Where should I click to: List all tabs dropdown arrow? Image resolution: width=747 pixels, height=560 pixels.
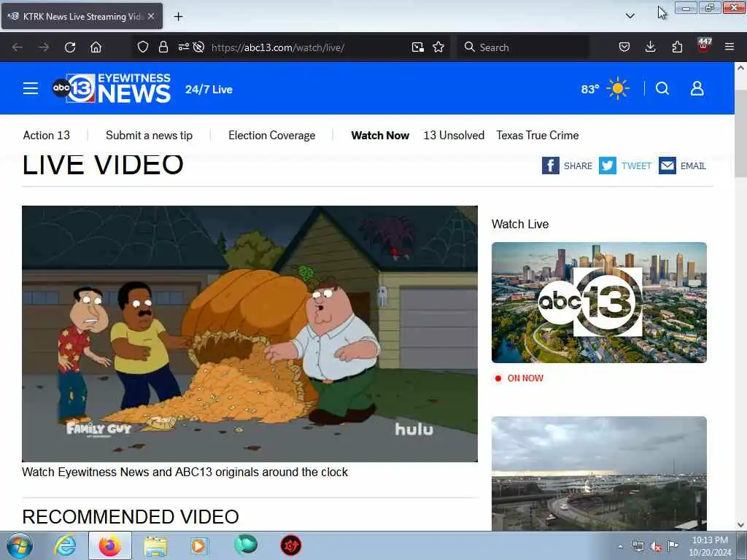click(x=630, y=16)
